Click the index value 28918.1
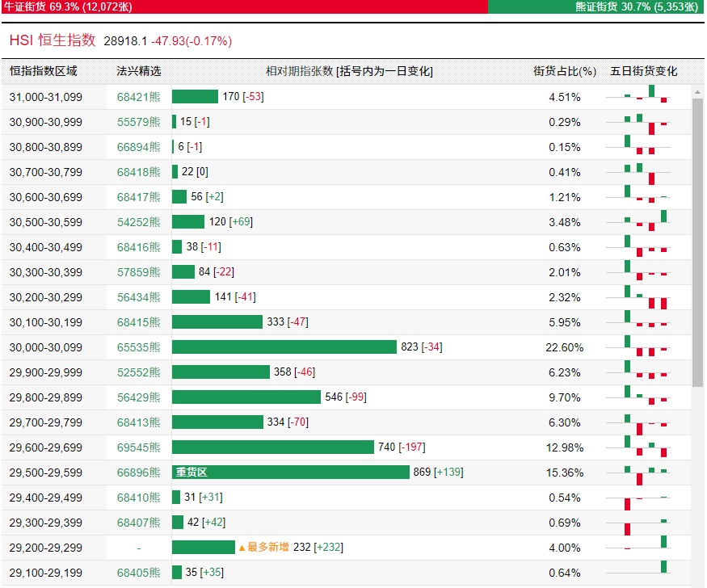This screenshot has width=707, height=588. point(125,41)
